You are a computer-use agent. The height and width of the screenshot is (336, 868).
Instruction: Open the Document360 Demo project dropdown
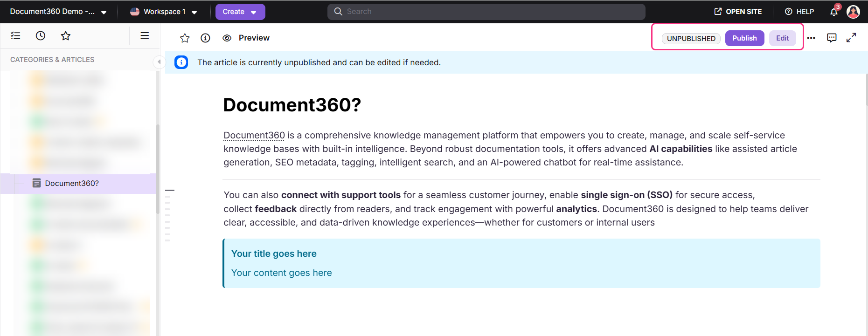pos(58,12)
